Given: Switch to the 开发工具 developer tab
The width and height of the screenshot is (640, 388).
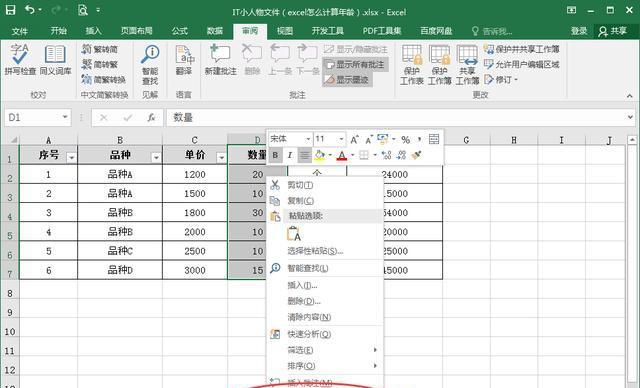Looking at the screenshot, I should click(x=327, y=31).
